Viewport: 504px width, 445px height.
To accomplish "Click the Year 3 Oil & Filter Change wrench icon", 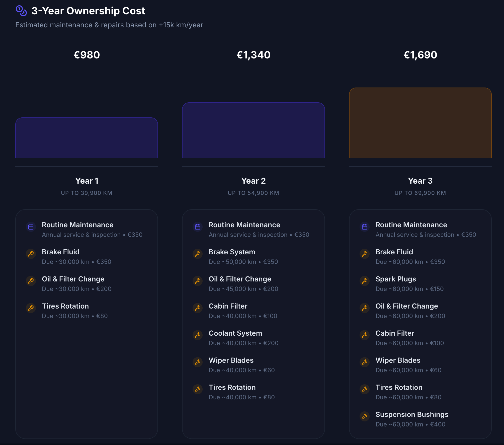I will pos(365,308).
